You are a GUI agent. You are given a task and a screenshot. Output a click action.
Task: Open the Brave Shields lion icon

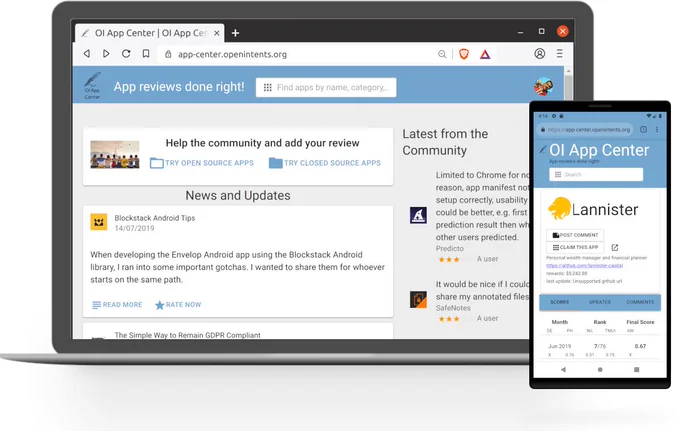pyautogui.click(x=464, y=54)
